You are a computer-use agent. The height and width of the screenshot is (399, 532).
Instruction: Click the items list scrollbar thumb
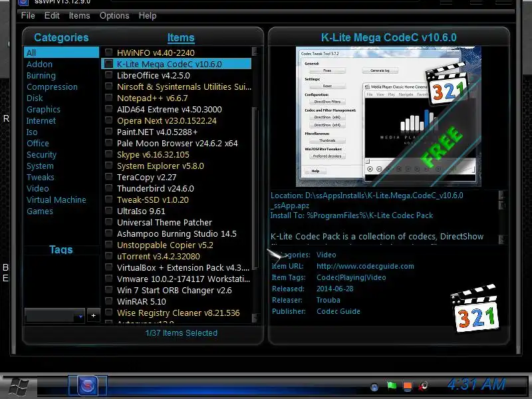(x=255, y=188)
